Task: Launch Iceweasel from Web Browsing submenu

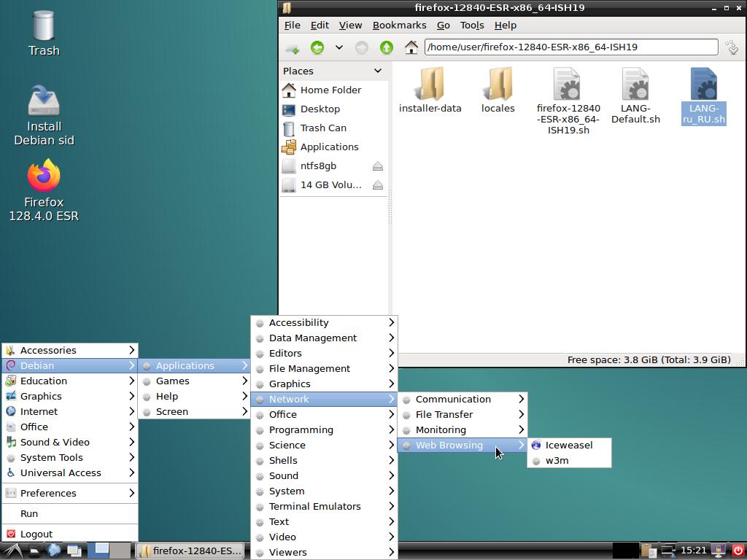Action: coord(568,445)
